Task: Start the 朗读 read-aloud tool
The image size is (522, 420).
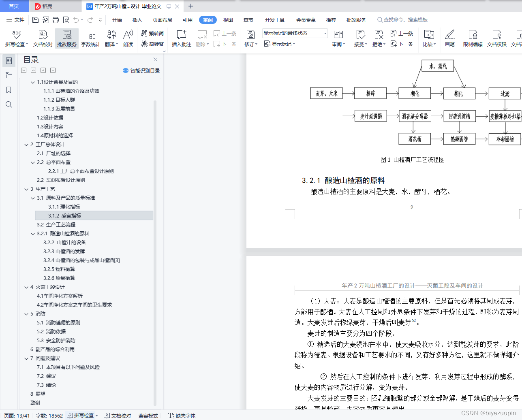Action: pyautogui.click(x=128, y=38)
